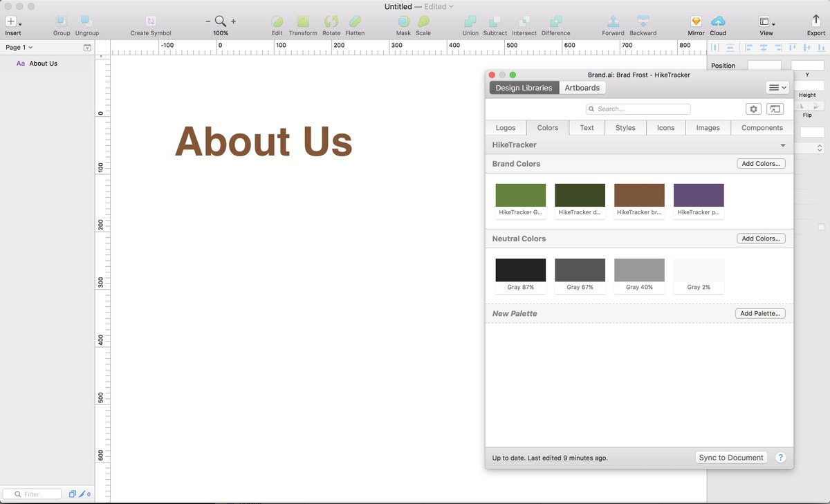Click the Export toolbar icon

coord(816,21)
